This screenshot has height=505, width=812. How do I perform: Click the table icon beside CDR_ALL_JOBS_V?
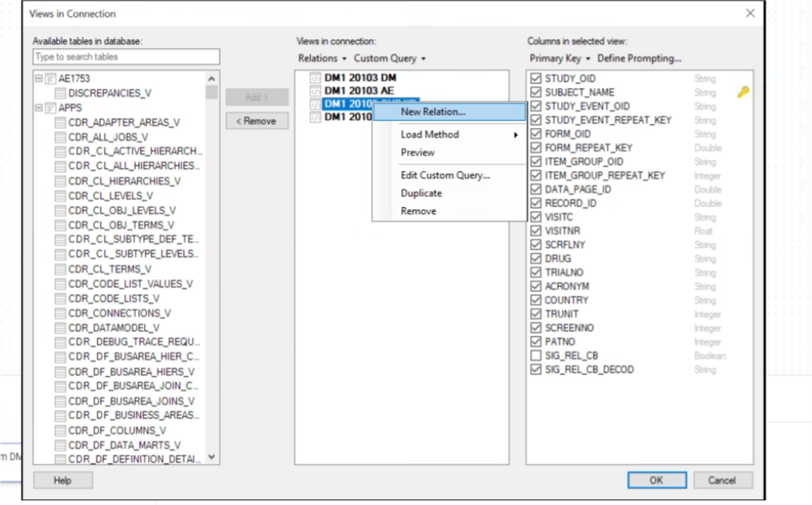61,137
